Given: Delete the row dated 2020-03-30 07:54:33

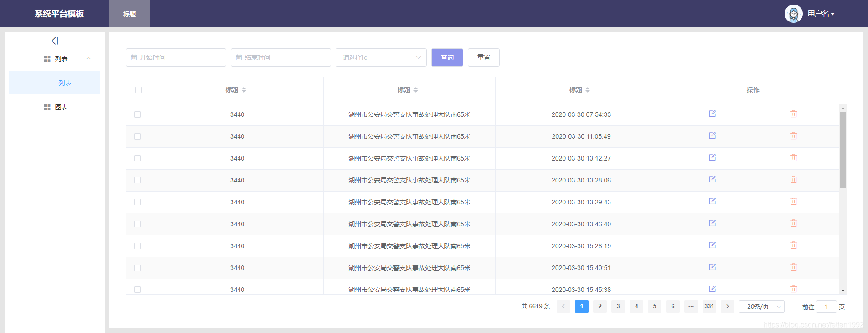Looking at the screenshot, I should pyautogui.click(x=793, y=114).
